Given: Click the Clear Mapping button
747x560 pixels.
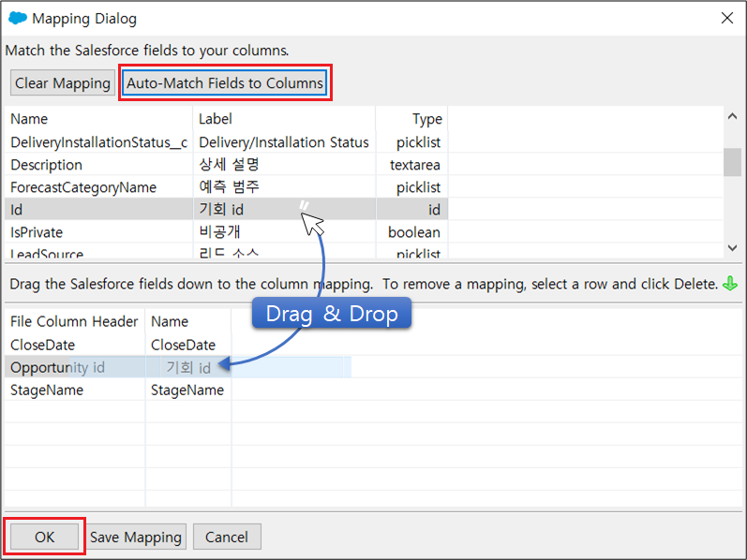Looking at the screenshot, I should (x=63, y=82).
